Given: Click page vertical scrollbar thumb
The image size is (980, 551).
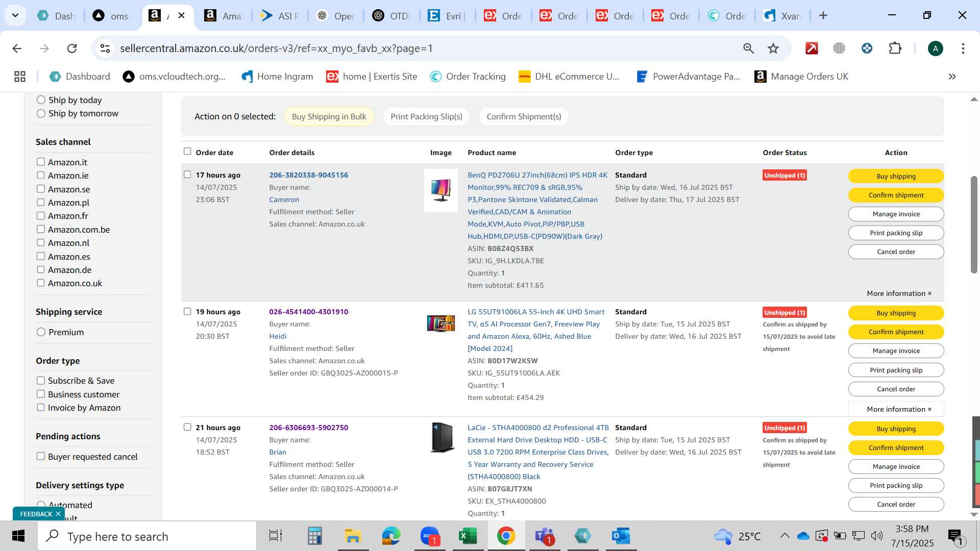Looking at the screenshot, I should [974, 224].
